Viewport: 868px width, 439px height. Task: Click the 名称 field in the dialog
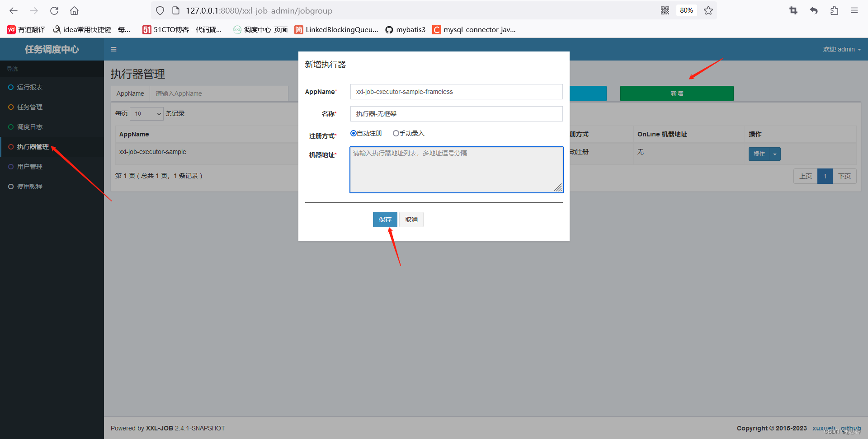pos(456,114)
